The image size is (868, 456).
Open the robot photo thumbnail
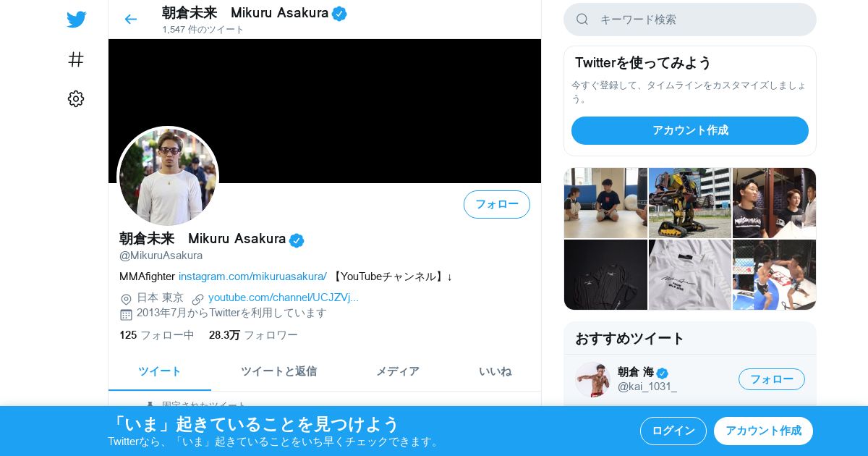click(x=690, y=203)
